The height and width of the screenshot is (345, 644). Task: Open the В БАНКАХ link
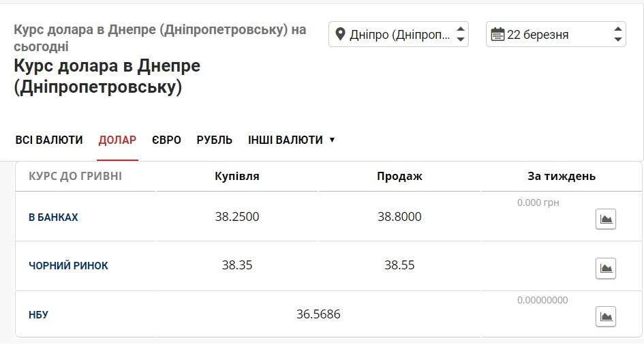click(x=53, y=217)
